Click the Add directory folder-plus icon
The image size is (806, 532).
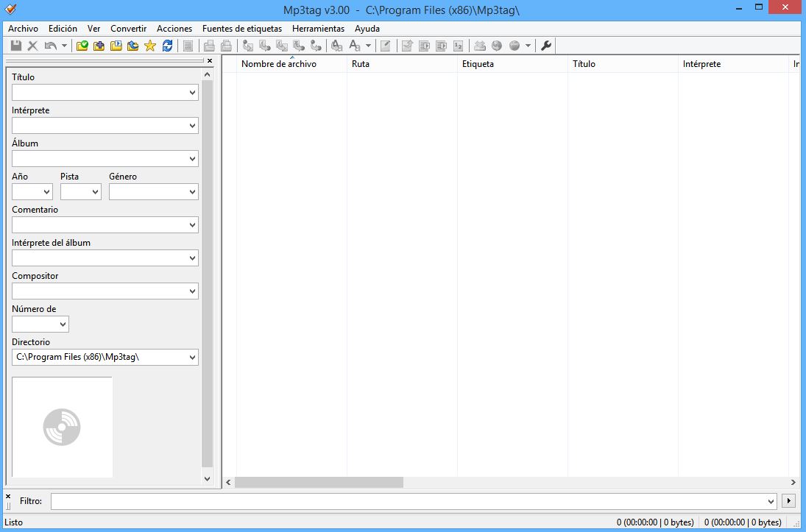[x=99, y=46]
